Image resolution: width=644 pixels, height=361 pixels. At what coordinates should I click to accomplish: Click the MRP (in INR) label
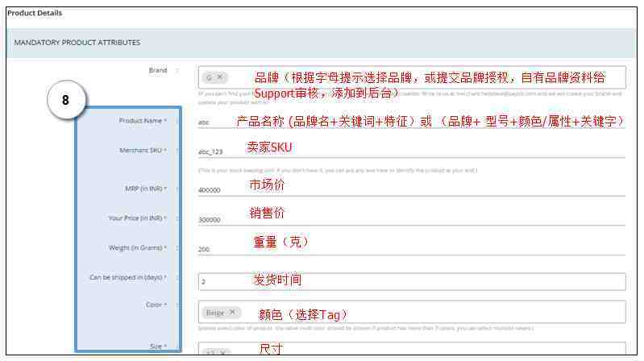[146, 189]
